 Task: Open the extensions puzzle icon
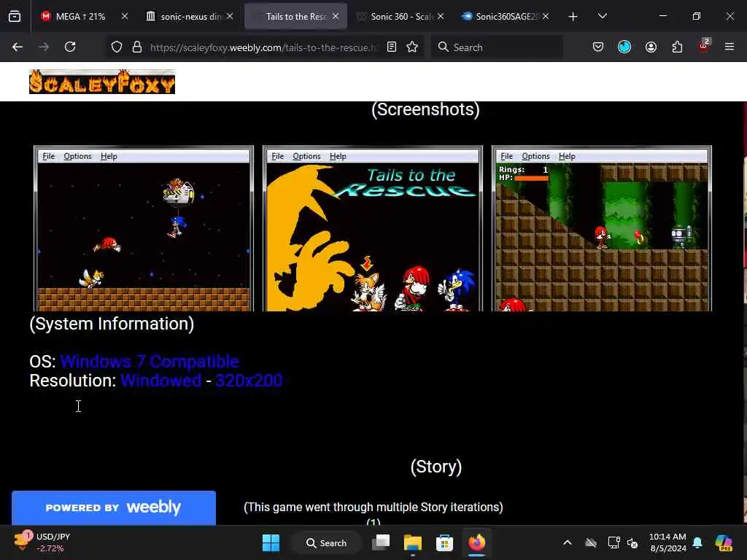pyautogui.click(x=677, y=47)
